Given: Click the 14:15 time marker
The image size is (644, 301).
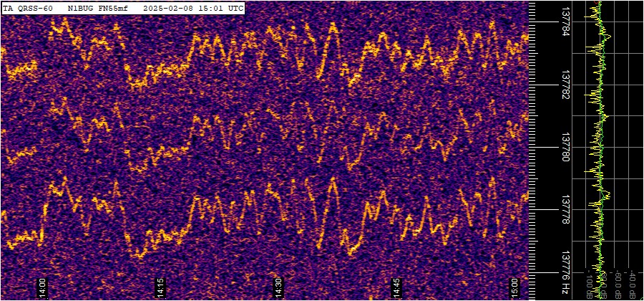Looking at the screenshot, I should pyautogui.click(x=160, y=287).
